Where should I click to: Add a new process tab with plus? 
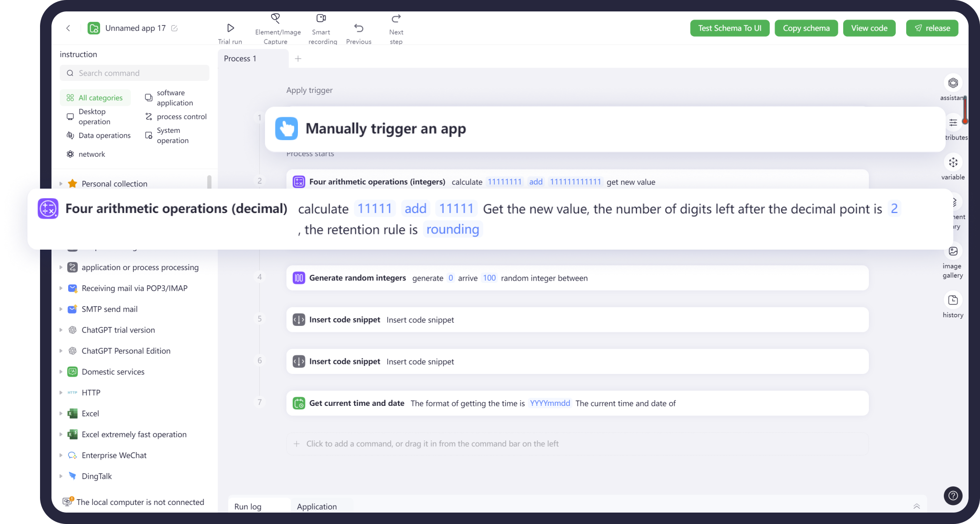coord(298,59)
